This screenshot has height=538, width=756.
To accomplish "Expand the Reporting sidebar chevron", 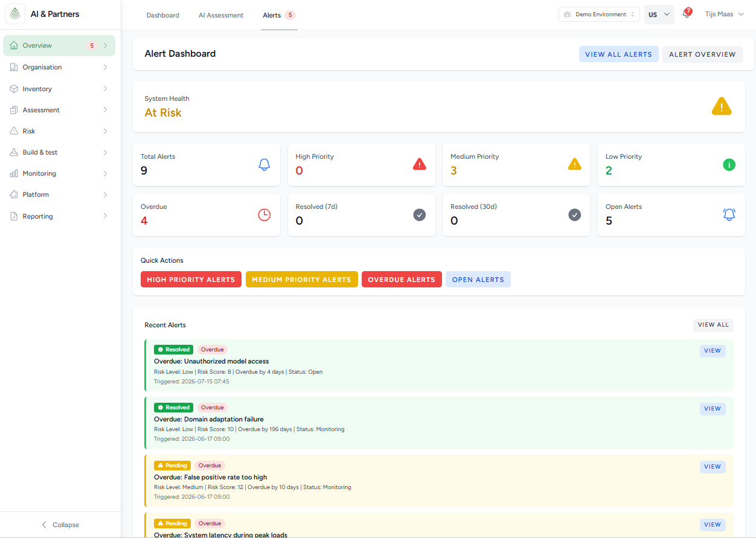I will point(105,216).
